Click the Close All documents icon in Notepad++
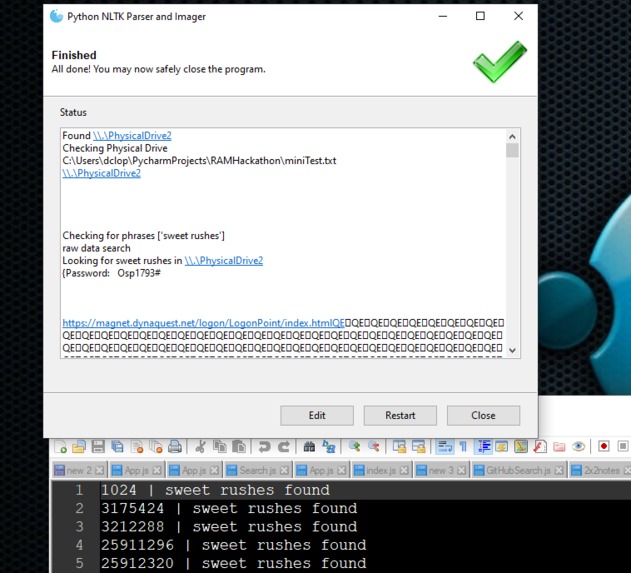 point(156,447)
